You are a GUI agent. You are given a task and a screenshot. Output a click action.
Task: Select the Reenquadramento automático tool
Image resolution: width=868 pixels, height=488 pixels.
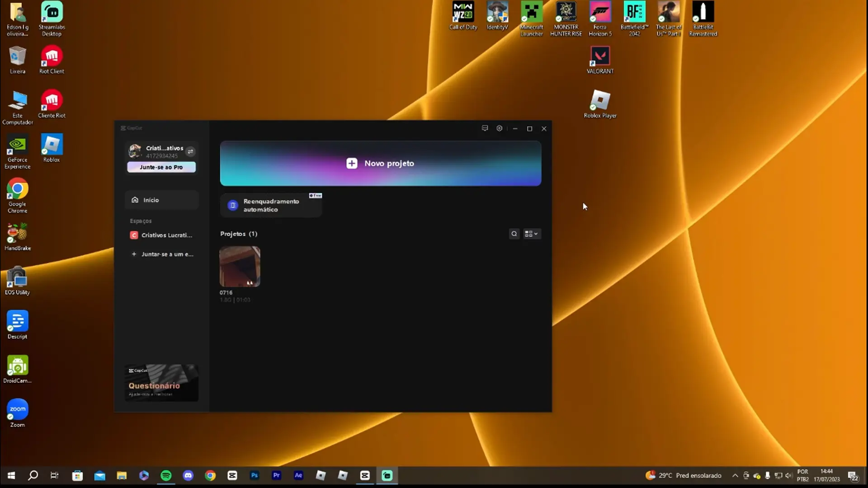click(270, 205)
